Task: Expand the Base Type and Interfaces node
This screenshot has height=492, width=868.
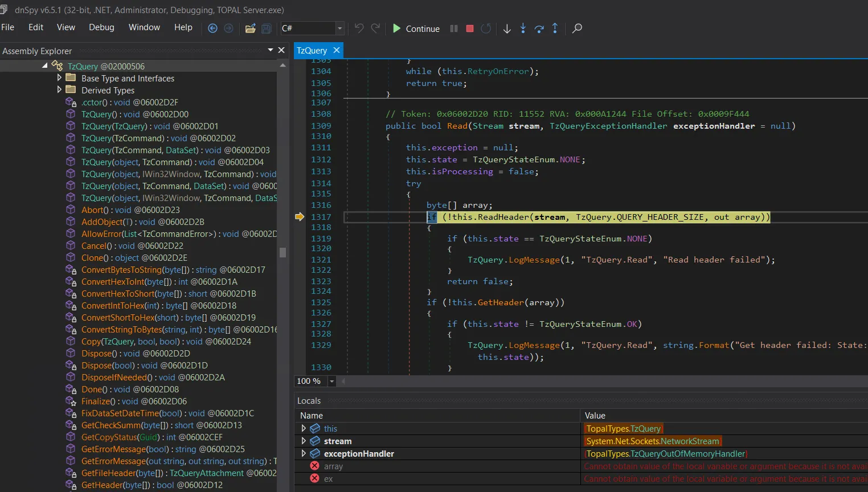Action: coord(59,78)
